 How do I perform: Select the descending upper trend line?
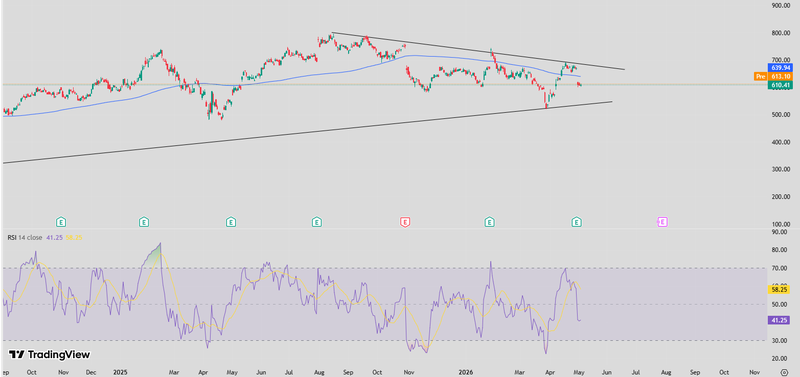pos(478,51)
